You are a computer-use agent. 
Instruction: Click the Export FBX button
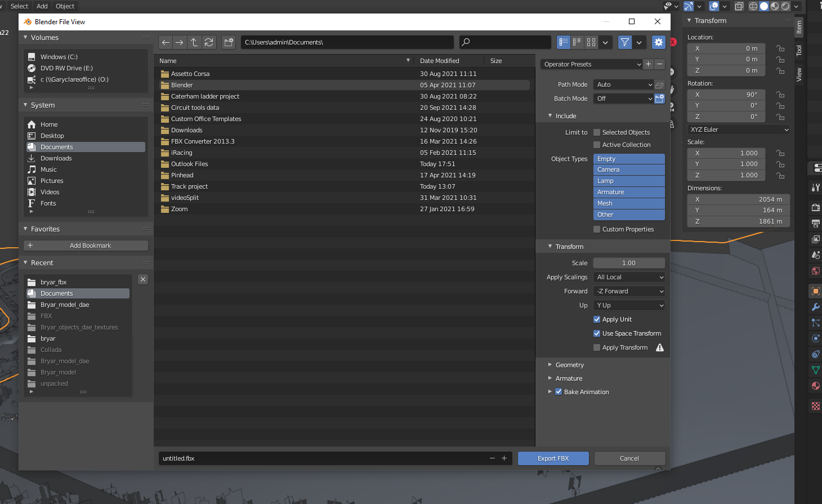pyautogui.click(x=553, y=458)
